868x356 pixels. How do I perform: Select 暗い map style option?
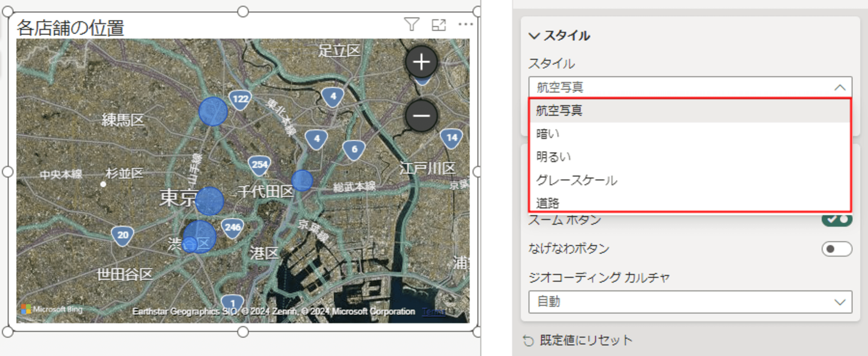click(x=690, y=134)
